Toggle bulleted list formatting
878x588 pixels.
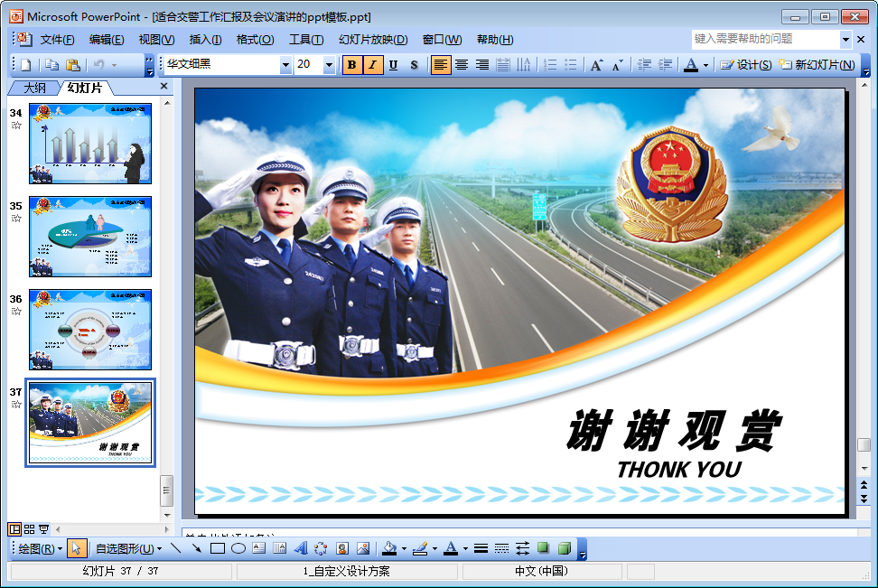[571, 65]
